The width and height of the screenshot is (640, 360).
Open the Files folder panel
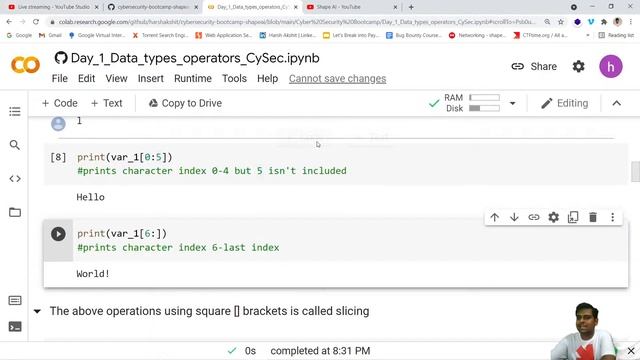point(15,212)
